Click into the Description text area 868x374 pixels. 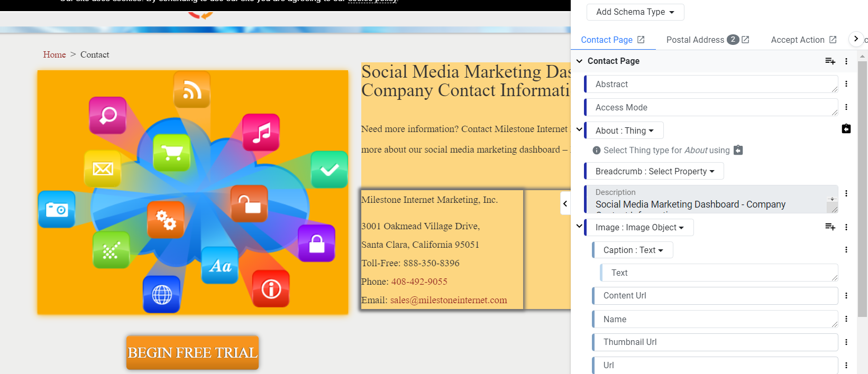coord(711,199)
